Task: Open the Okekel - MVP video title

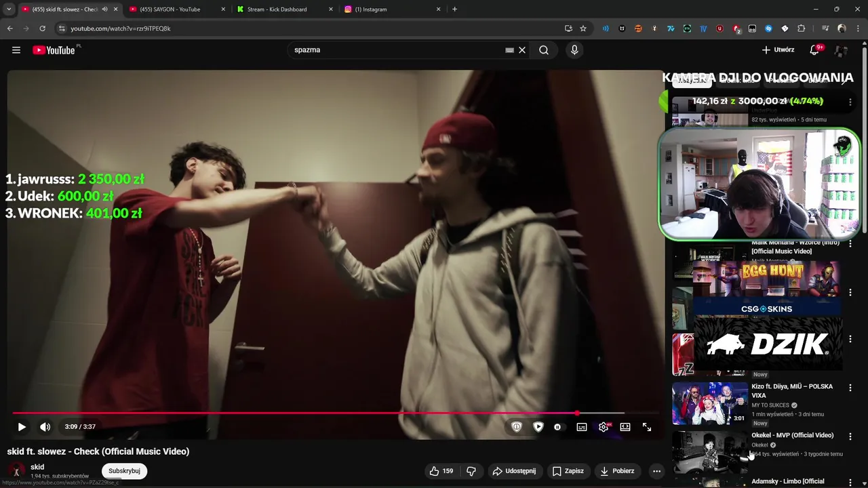Action: pos(792,435)
